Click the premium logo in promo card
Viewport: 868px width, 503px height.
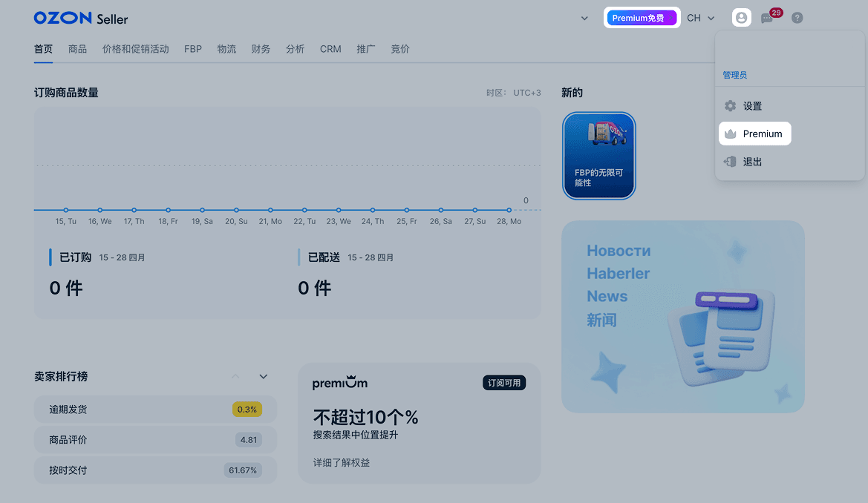(x=340, y=382)
